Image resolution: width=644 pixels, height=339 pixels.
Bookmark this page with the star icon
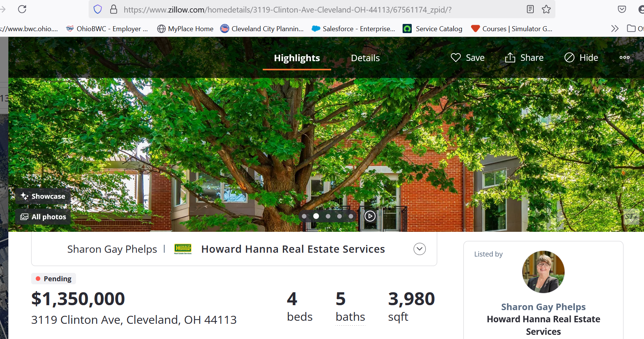[x=546, y=10]
